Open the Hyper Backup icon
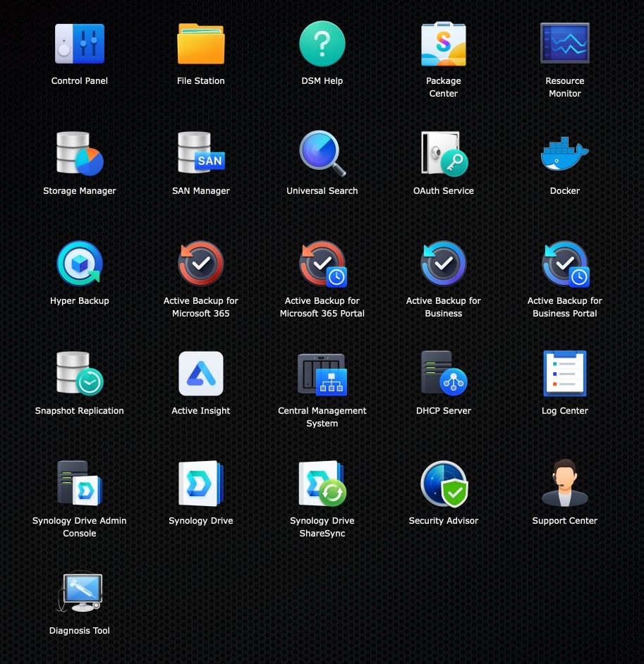 pyautogui.click(x=80, y=264)
